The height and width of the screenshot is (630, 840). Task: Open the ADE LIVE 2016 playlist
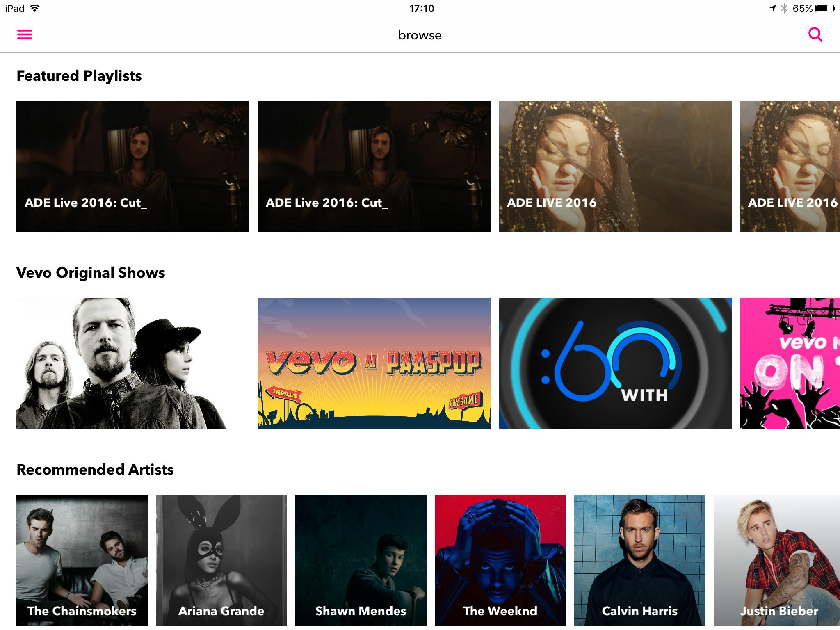pyautogui.click(x=615, y=166)
